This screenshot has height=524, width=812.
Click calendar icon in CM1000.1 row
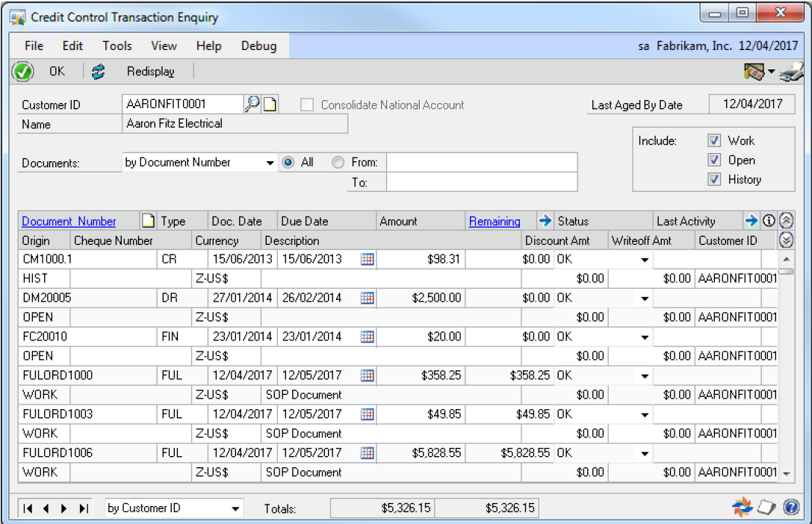[x=367, y=259]
